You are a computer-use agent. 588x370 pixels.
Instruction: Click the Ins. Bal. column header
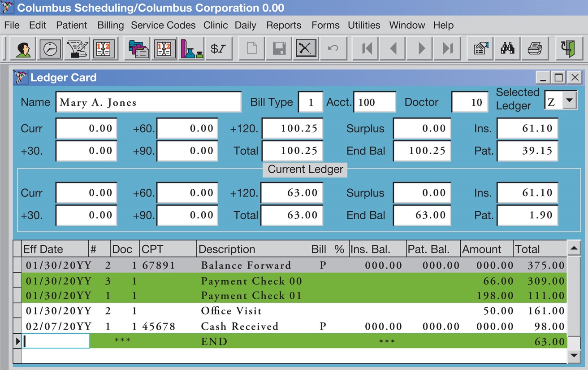click(377, 249)
